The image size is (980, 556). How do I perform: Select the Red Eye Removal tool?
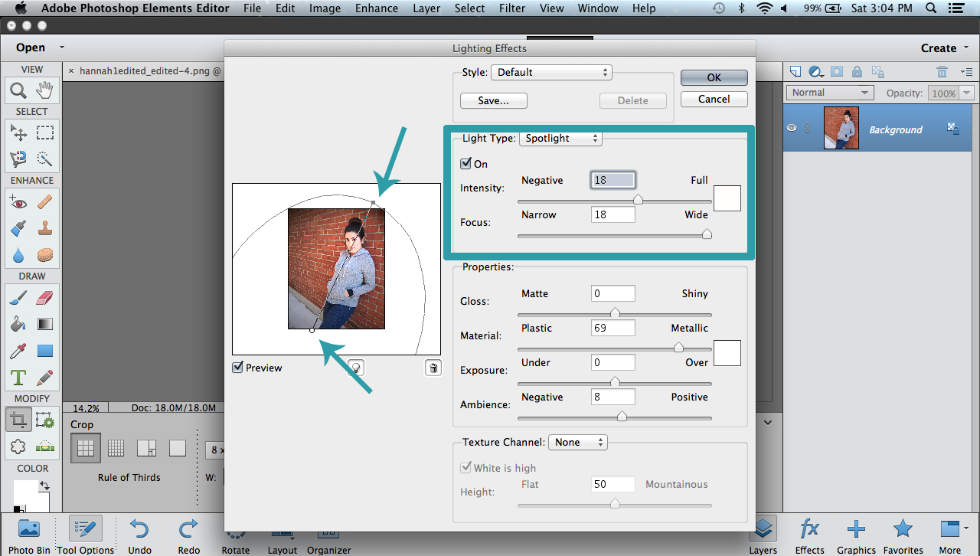pos(18,201)
